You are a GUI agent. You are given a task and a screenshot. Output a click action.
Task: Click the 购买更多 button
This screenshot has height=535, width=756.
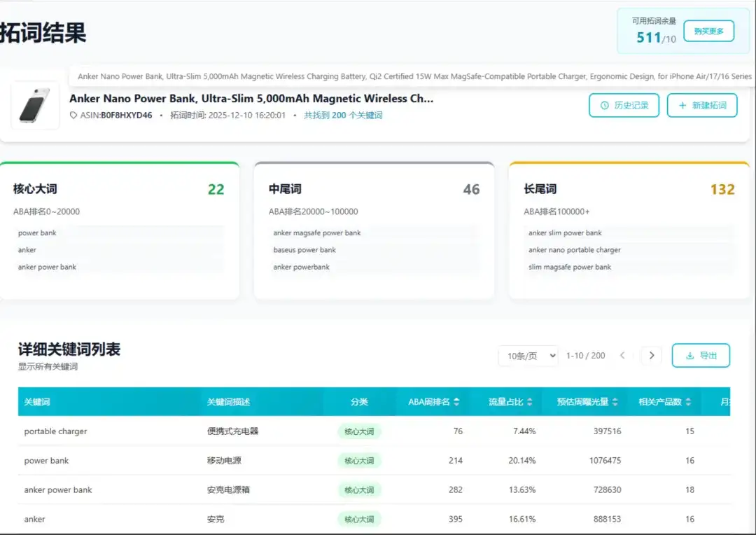click(708, 32)
